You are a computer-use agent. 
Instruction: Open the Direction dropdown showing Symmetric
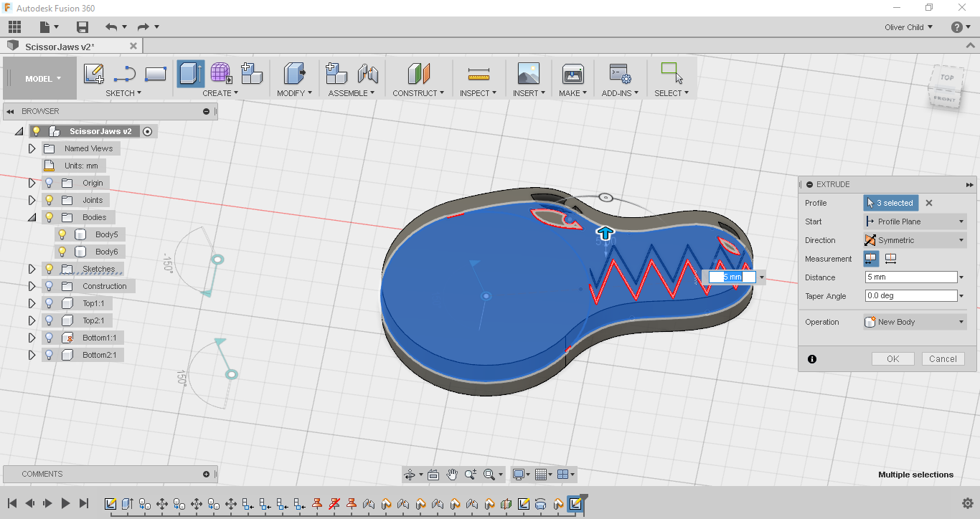click(915, 240)
